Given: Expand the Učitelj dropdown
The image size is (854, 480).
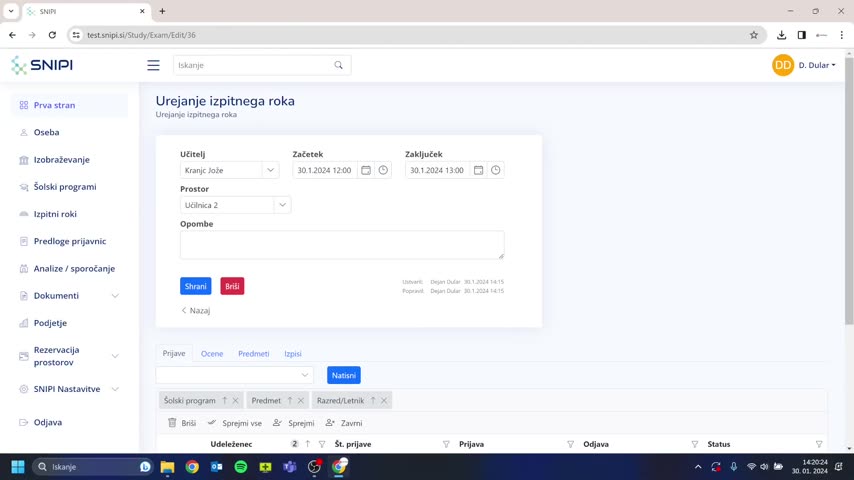Looking at the screenshot, I should [x=269, y=171].
